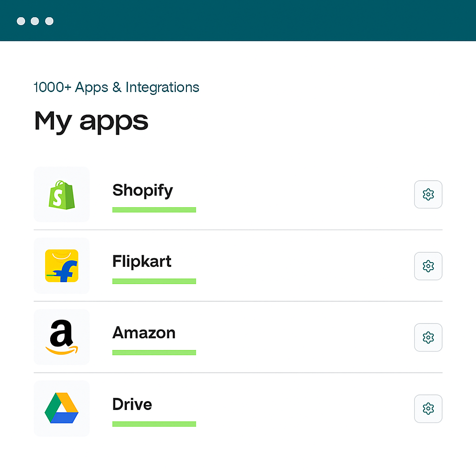Select the Amazon app name
Viewport: 476px width, 476px height.
pyautogui.click(x=144, y=333)
